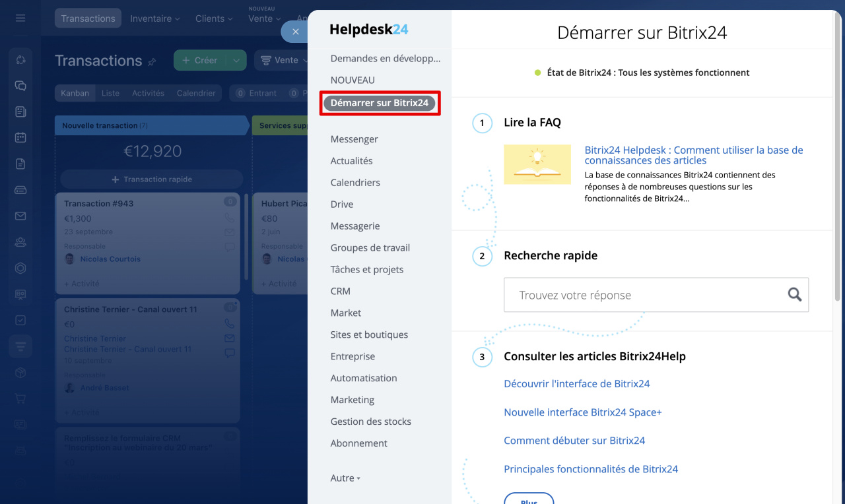Click phone icon on Christine Ternier card
Screen dimensions: 845x504
[230, 324]
